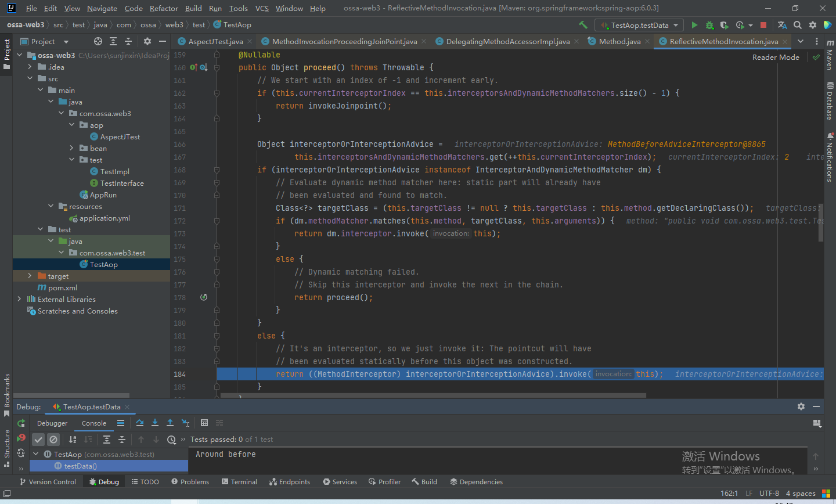Viewport: 836px width, 504px height.
Task: Switch to the Debugger tab in Debug panel
Action: point(52,423)
